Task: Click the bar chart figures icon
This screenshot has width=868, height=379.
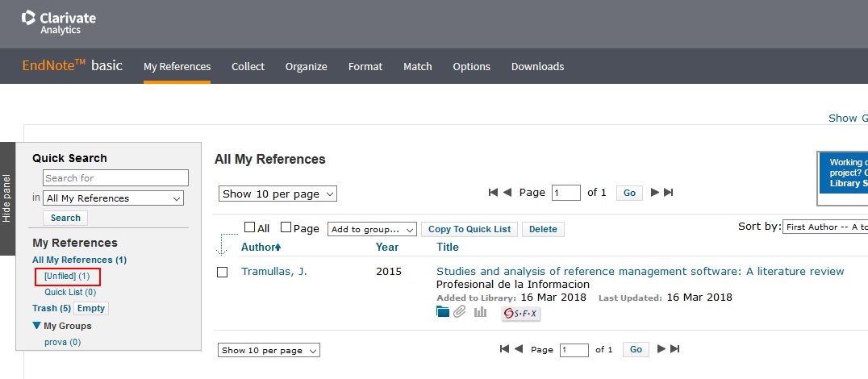Action: [481, 312]
